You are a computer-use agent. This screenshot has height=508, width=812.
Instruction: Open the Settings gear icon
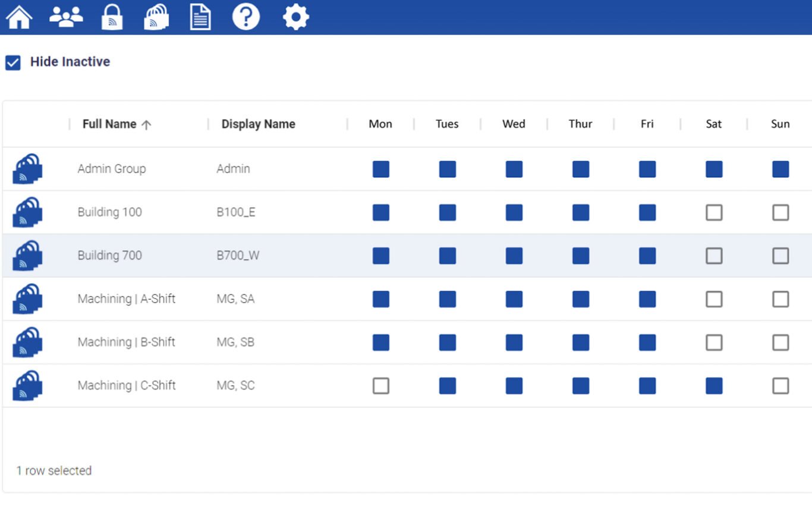coord(295,17)
